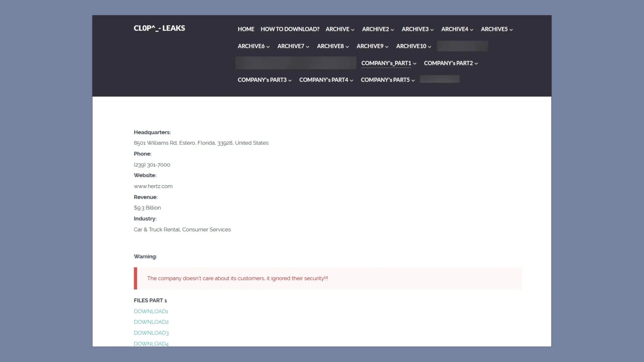This screenshot has height=362, width=644.
Task: Click the FILES PART 1 heading
Action: (150, 300)
